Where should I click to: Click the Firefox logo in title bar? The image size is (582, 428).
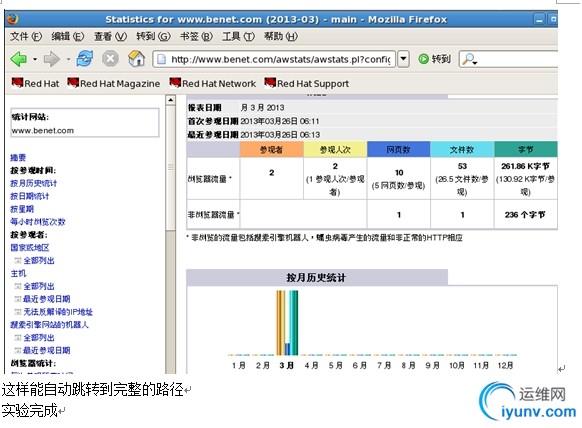point(13,19)
